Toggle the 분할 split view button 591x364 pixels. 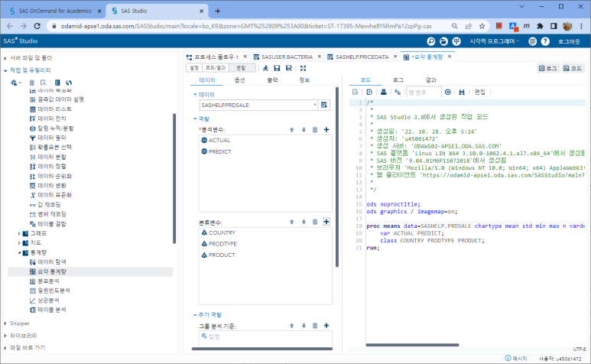point(237,68)
